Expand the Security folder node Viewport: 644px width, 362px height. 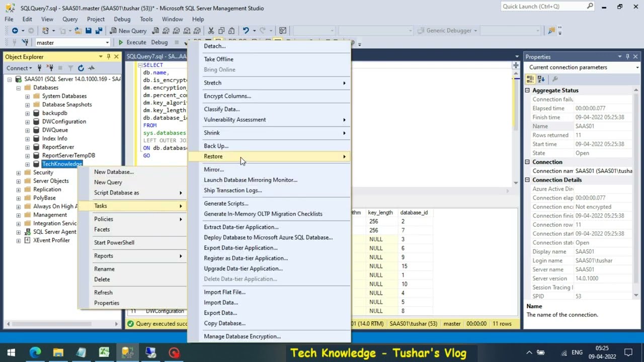(x=19, y=172)
